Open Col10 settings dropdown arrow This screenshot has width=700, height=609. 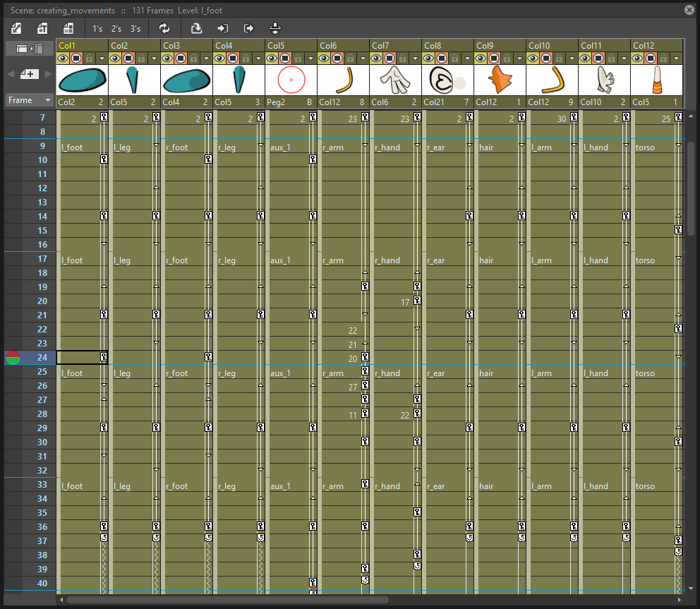tap(572, 59)
